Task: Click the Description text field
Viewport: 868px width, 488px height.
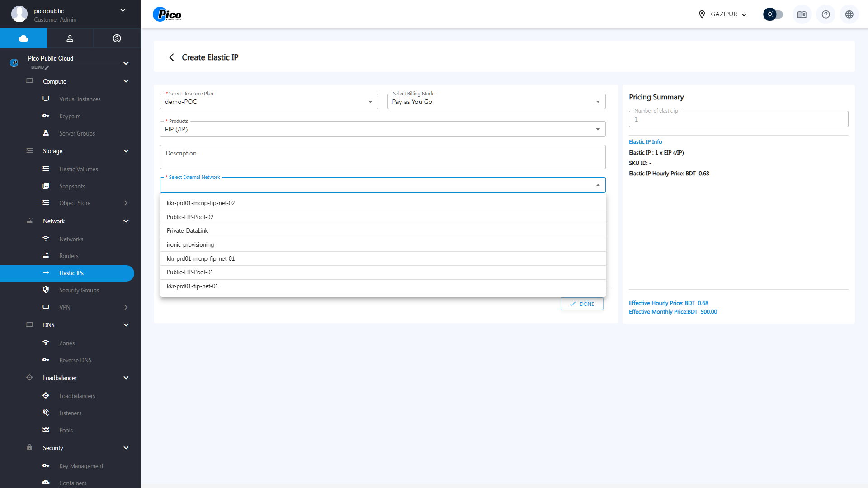Action: (382, 157)
